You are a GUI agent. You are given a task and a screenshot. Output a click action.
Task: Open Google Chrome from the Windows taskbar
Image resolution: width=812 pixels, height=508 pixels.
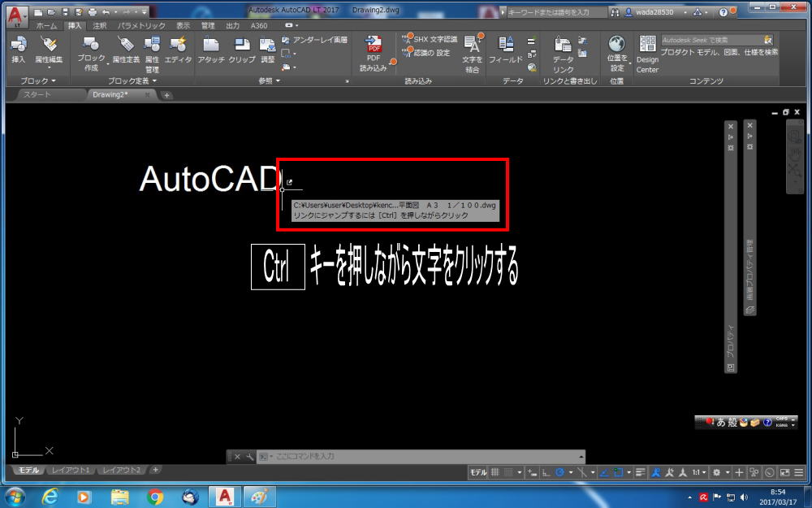155,497
